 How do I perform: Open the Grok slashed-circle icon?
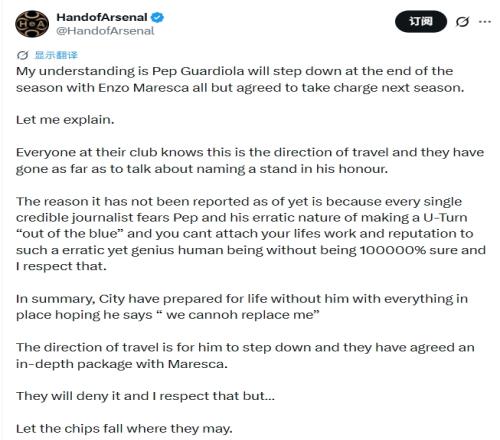coord(463,22)
